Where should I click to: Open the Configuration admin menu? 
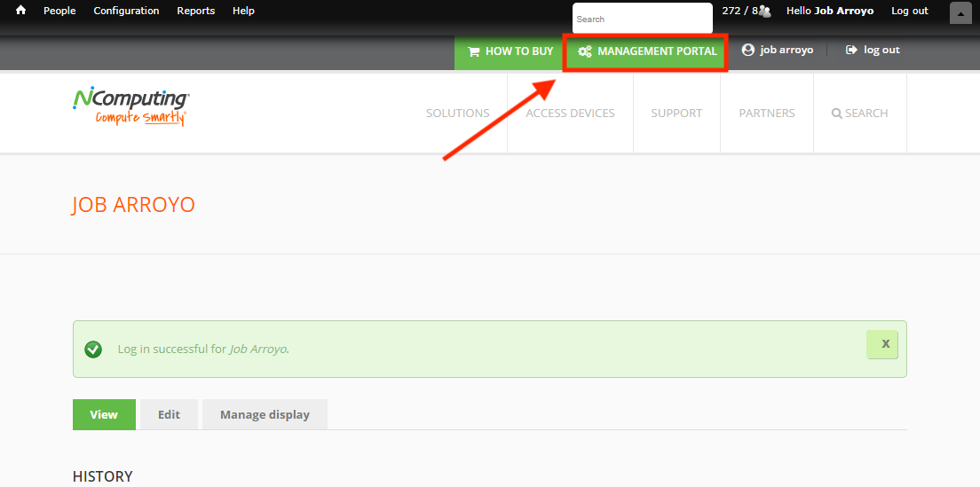(126, 11)
